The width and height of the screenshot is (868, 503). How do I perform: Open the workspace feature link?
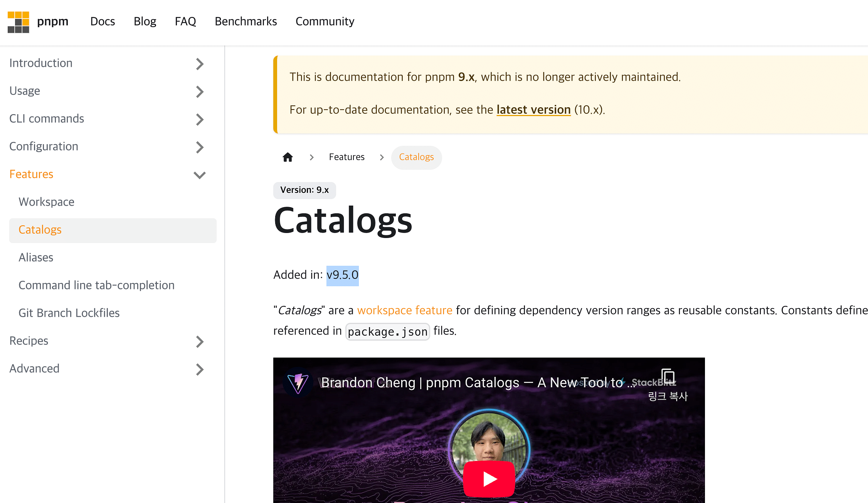(405, 310)
